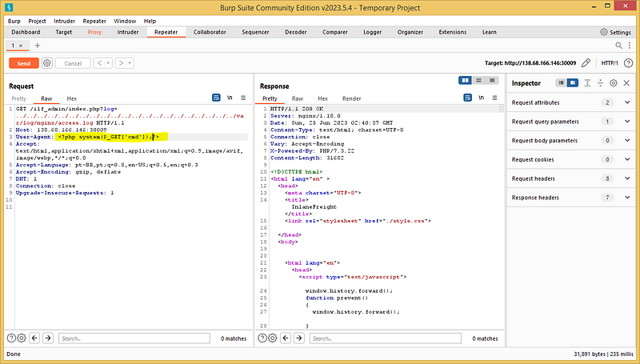Open the tab options kebab menu
The height and width of the screenshot is (364, 640).
[x=630, y=46]
